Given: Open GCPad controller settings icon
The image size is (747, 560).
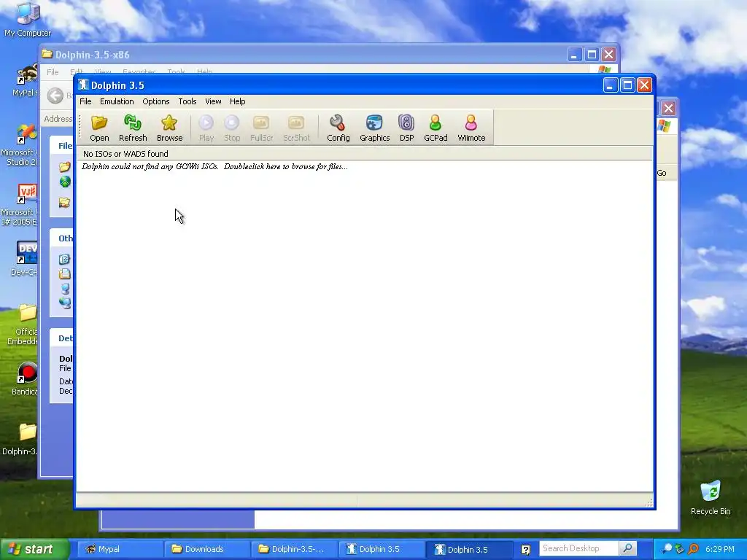Looking at the screenshot, I should pos(436,128).
